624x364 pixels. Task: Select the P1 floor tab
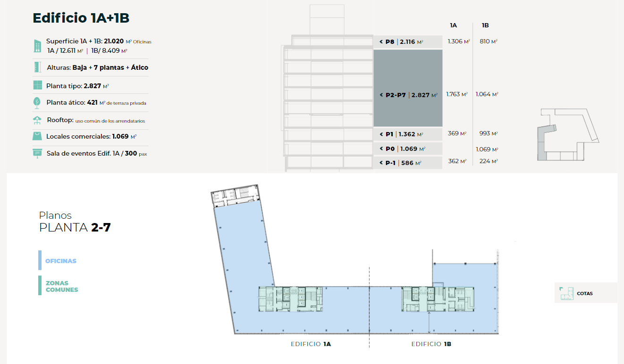click(x=408, y=134)
